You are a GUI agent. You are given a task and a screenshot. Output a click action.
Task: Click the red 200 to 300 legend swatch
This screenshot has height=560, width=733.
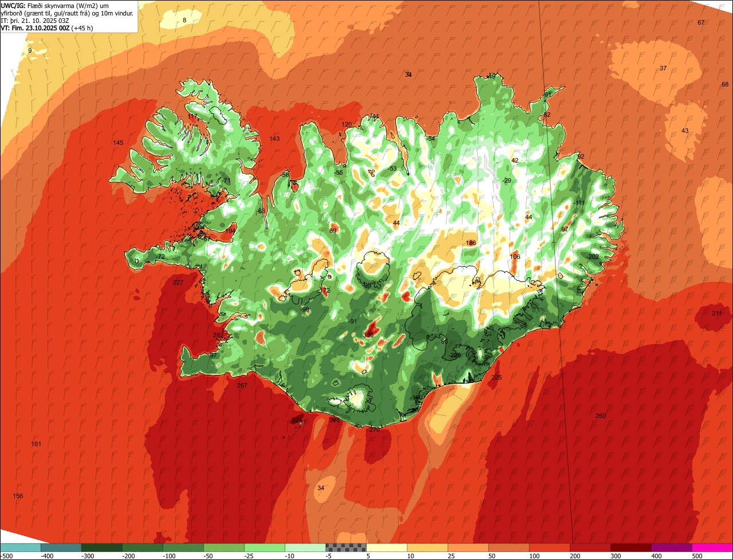click(x=589, y=547)
